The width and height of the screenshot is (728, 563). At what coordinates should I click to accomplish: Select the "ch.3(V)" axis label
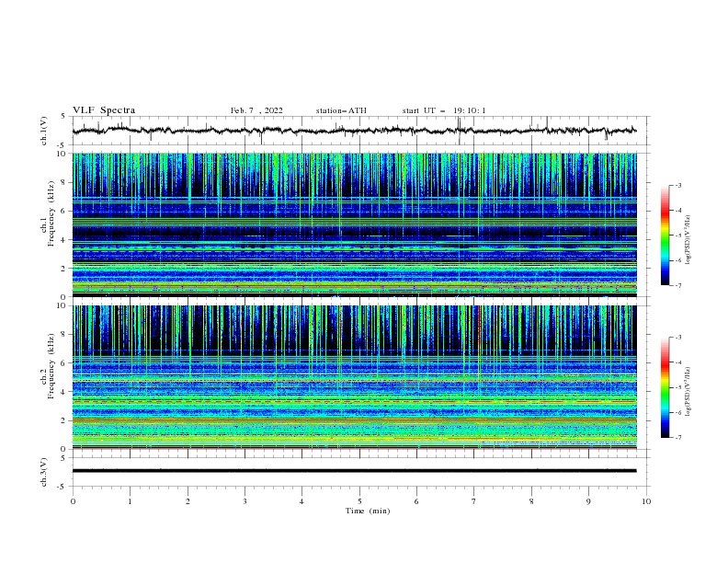coord(44,472)
